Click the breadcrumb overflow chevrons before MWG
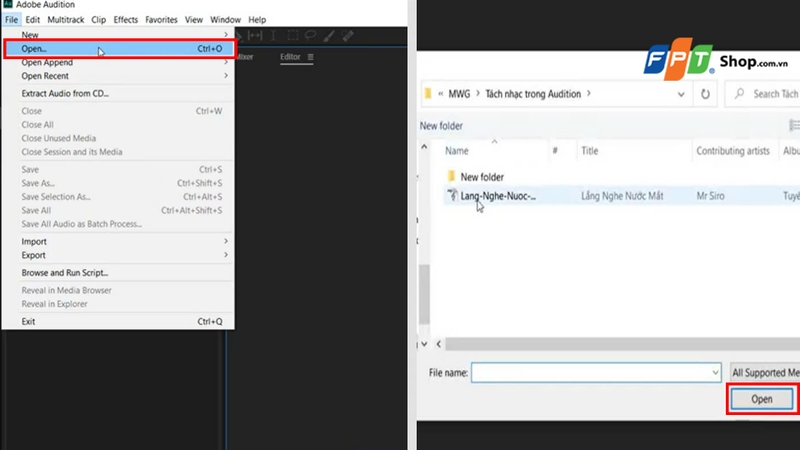Screen dimensions: 800x450 point(441,94)
